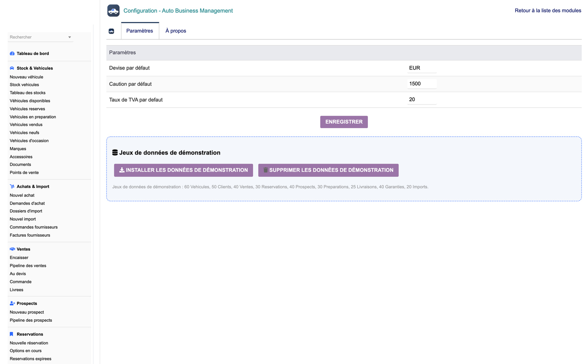Follow Retour à la liste des modules link

(548, 11)
